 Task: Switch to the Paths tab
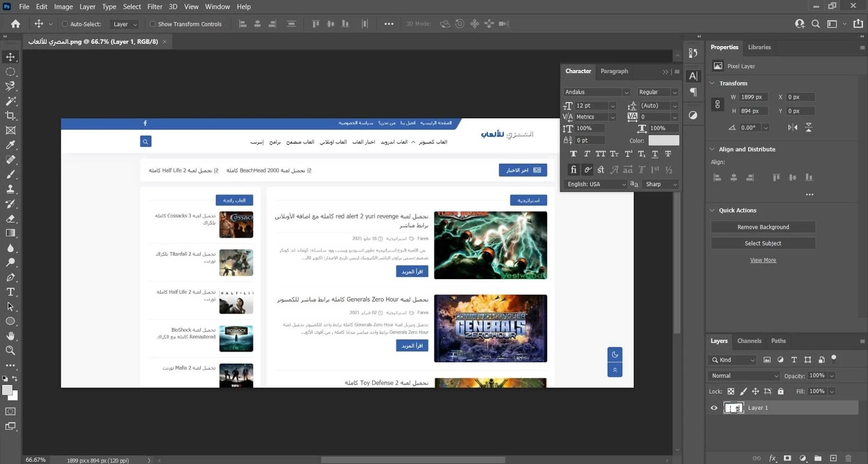(778, 341)
